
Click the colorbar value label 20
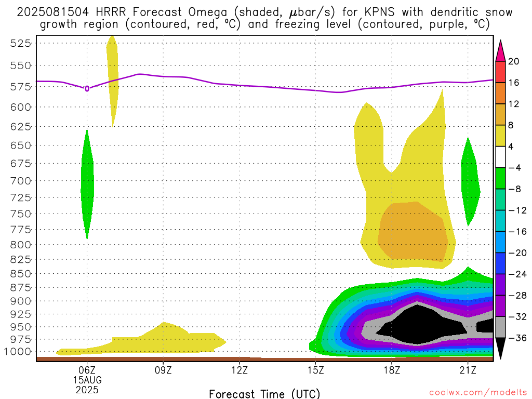pos(514,61)
